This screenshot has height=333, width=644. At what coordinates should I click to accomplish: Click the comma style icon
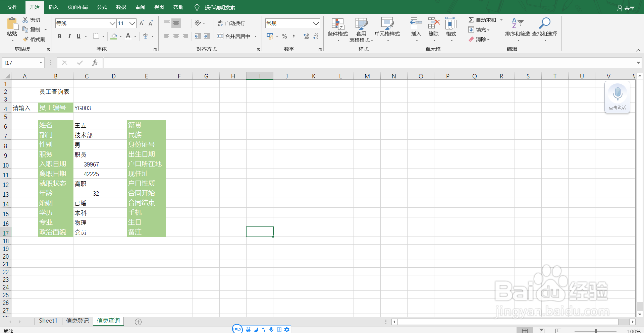click(x=294, y=36)
